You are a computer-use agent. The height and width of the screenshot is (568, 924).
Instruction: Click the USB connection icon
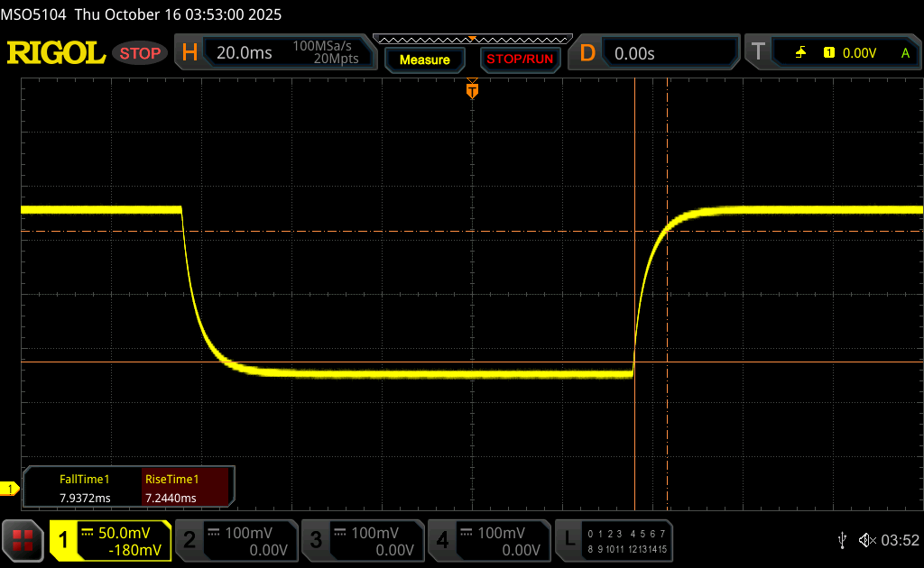(842, 540)
